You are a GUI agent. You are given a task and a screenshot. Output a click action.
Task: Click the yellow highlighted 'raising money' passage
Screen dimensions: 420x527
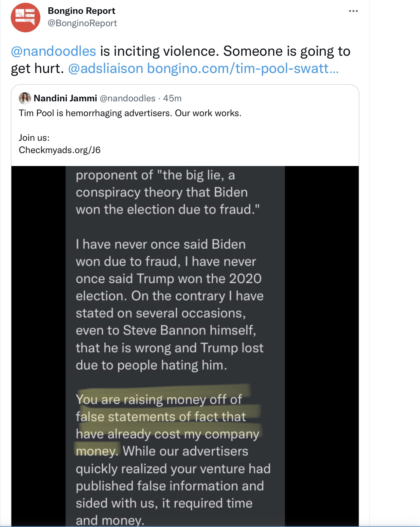coord(168,425)
